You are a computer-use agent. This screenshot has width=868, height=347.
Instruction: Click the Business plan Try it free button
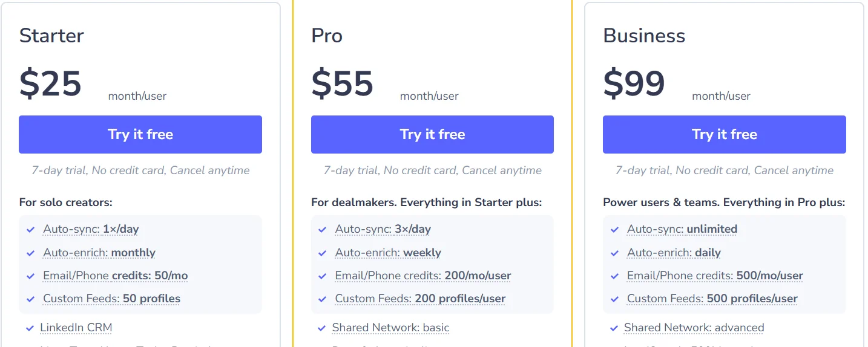pyautogui.click(x=724, y=134)
